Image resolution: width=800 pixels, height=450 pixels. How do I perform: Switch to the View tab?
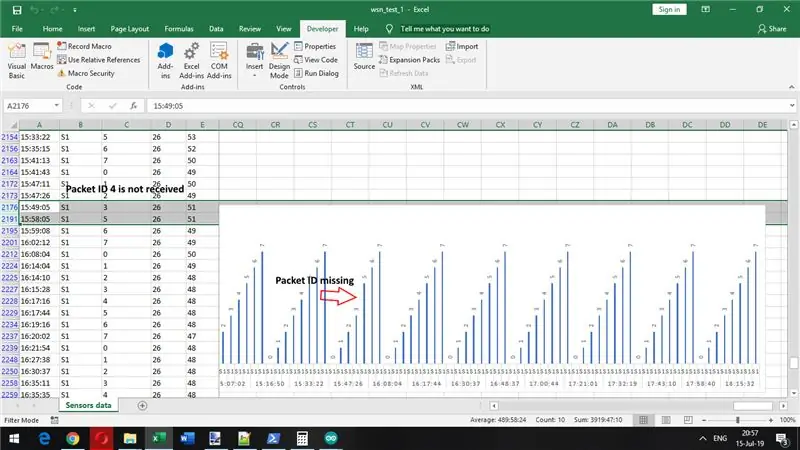[x=284, y=29]
